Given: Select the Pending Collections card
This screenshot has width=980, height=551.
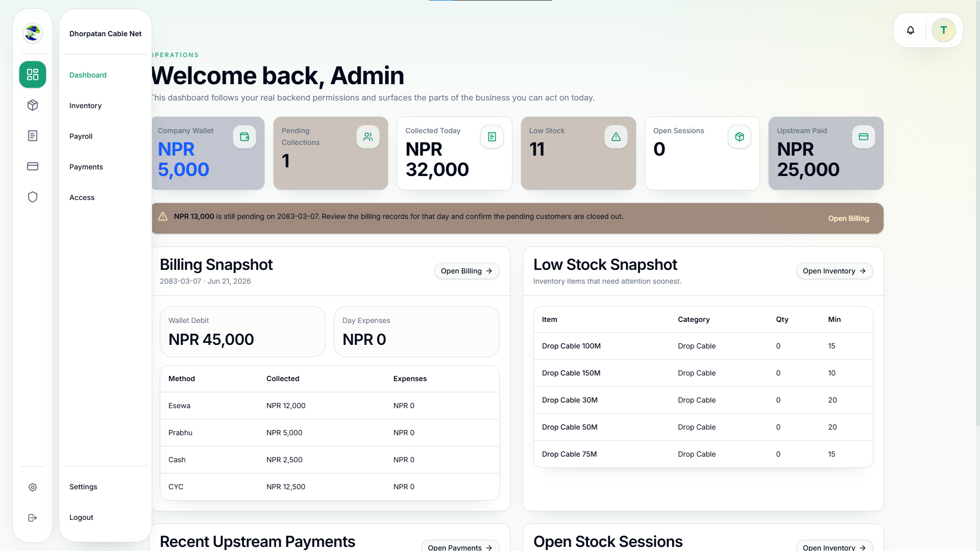Looking at the screenshot, I should coord(331,153).
